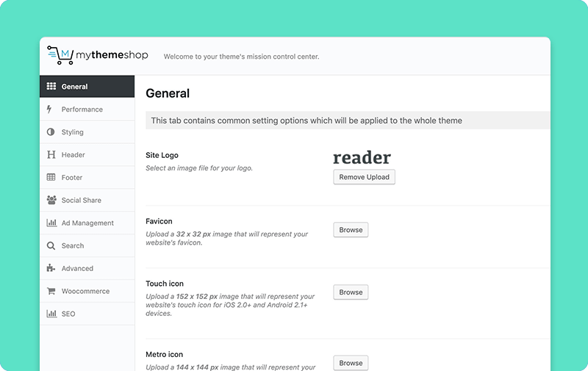Image resolution: width=588 pixels, height=371 pixels.
Task: Click the SEO bar chart icon
Action: (51, 314)
